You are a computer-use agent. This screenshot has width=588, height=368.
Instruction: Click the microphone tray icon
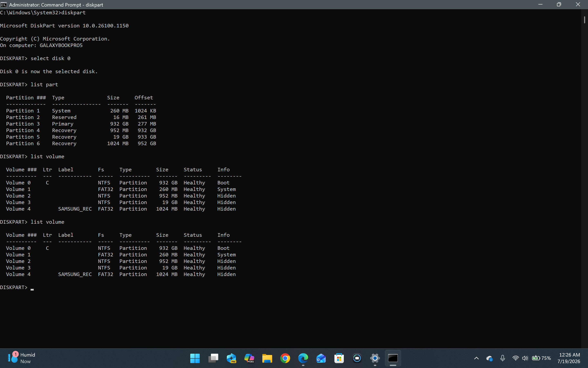coord(502,358)
